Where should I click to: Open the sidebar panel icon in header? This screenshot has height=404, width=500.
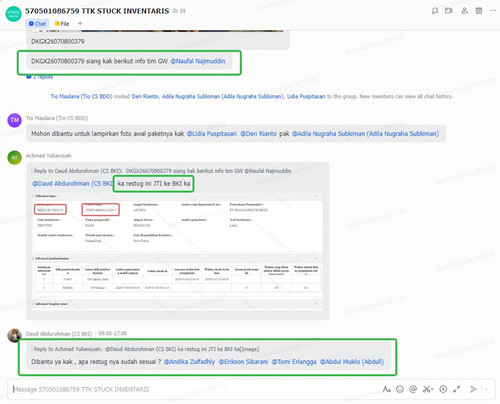[479, 11]
